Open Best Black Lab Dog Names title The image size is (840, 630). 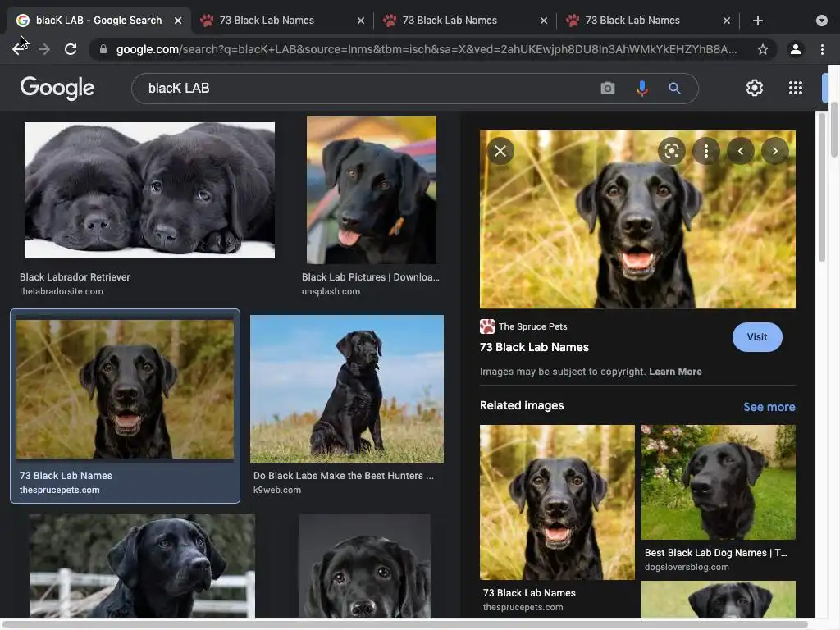pos(715,552)
